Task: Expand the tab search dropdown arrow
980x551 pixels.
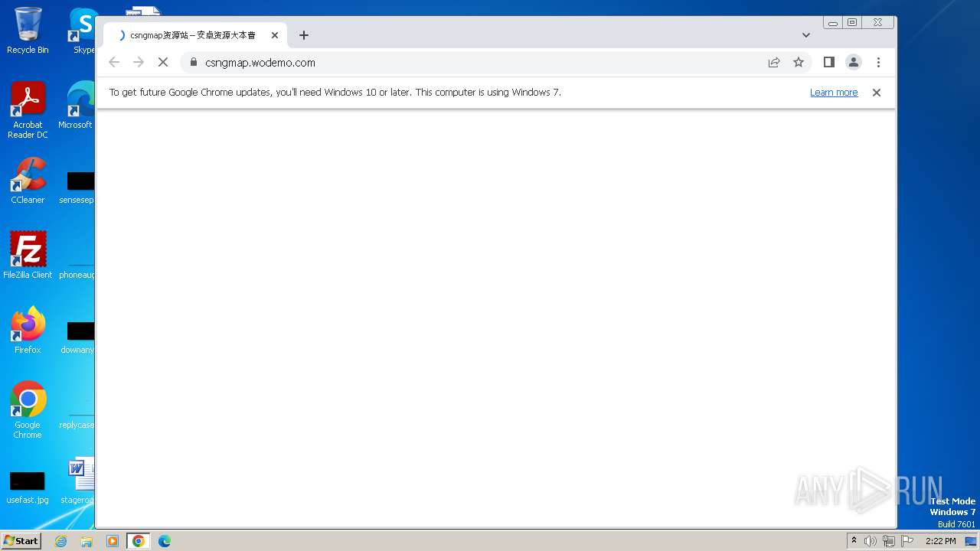Action: point(805,35)
